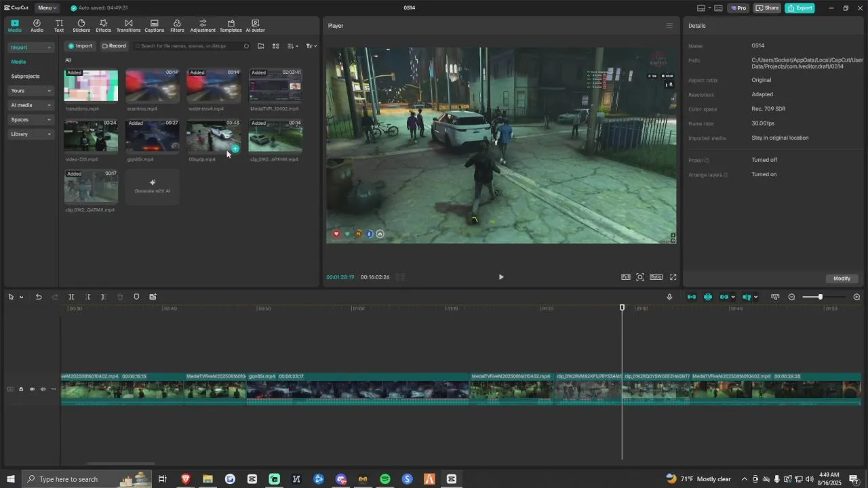This screenshot has width=868, height=488.
Task: Open the Effects panel
Action: pos(103,26)
